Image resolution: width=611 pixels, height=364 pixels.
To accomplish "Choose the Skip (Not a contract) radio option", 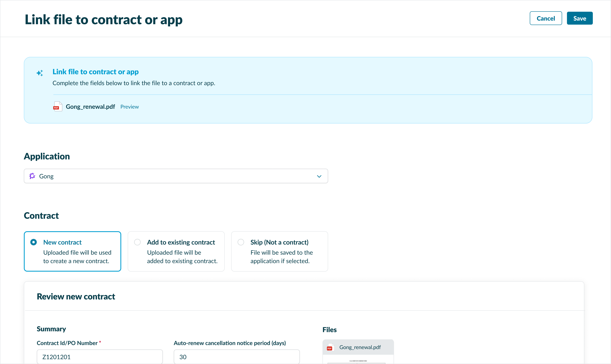I will 241,242.
